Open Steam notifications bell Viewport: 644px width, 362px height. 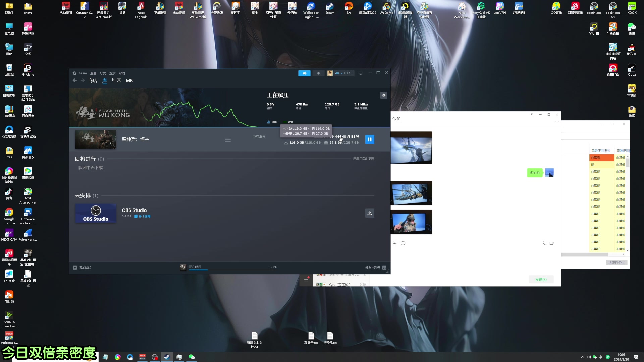pos(318,73)
